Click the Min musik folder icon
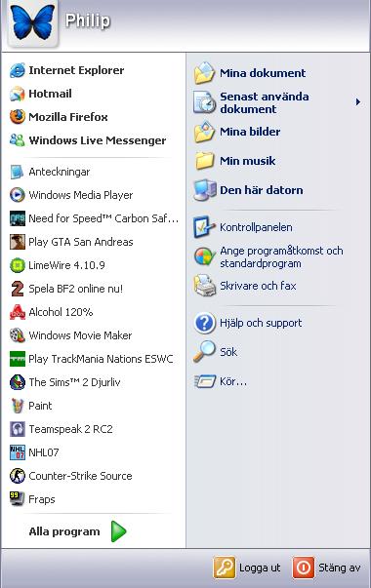The image size is (371, 588). click(204, 161)
